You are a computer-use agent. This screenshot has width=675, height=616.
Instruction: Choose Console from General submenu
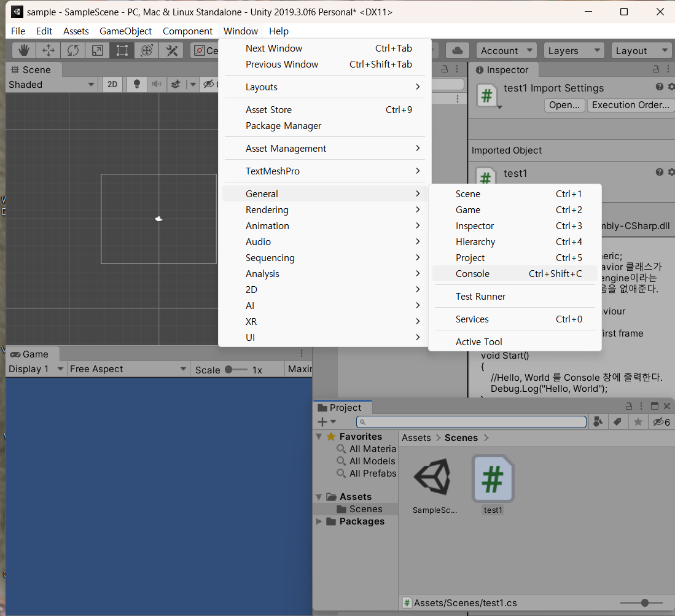(515, 274)
